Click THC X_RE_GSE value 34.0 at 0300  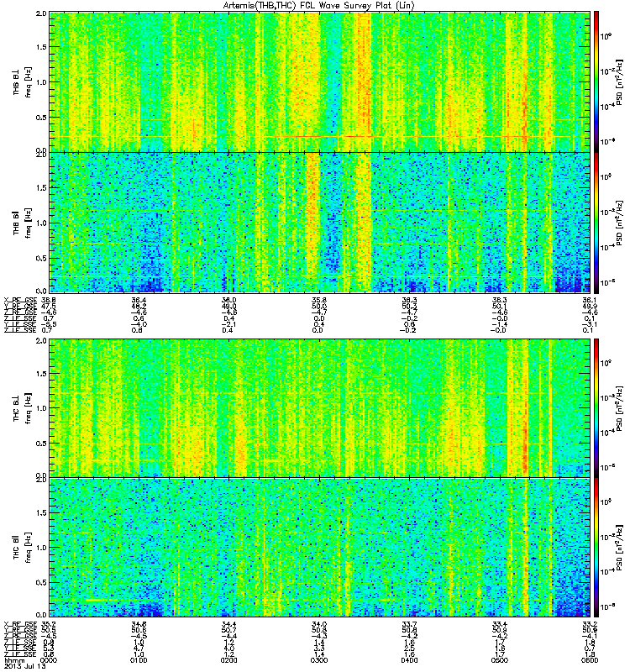[319, 624]
